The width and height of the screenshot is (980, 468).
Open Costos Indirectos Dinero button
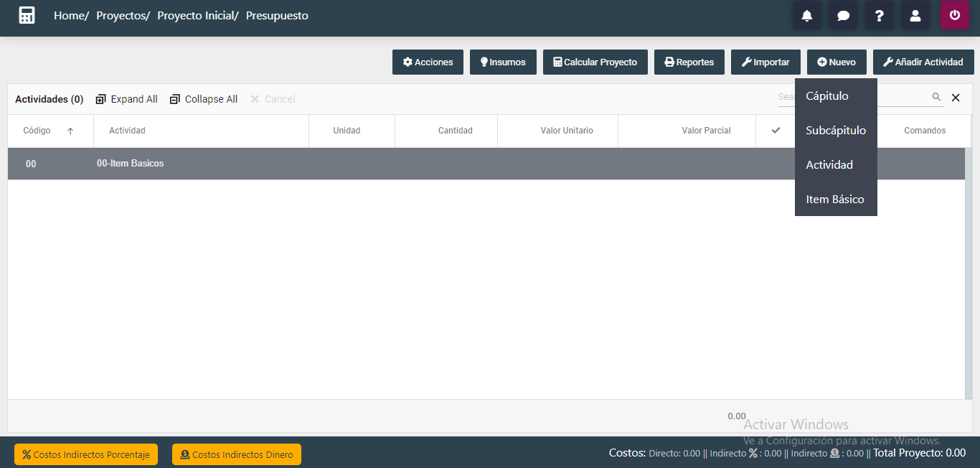coord(237,454)
